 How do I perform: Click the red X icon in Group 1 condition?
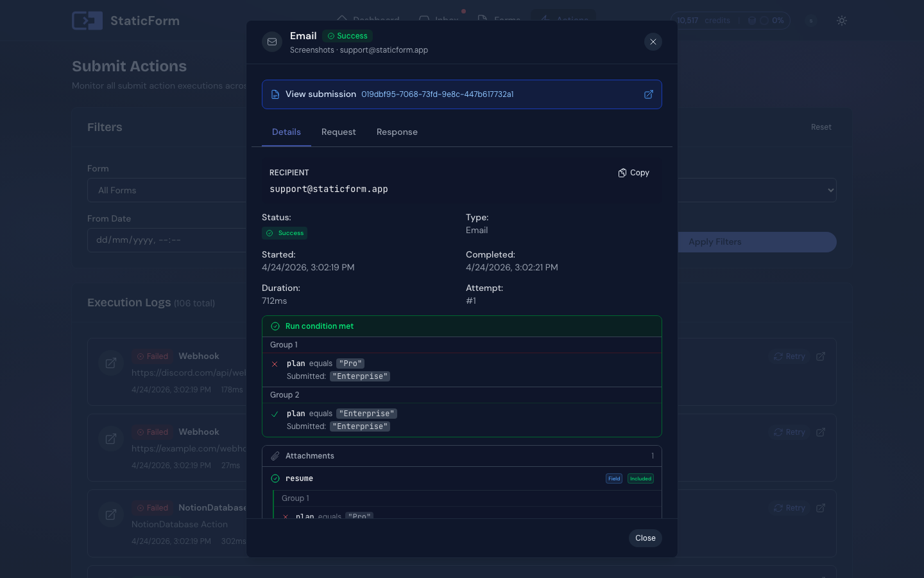pyautogui.click(x=275, y=364)
